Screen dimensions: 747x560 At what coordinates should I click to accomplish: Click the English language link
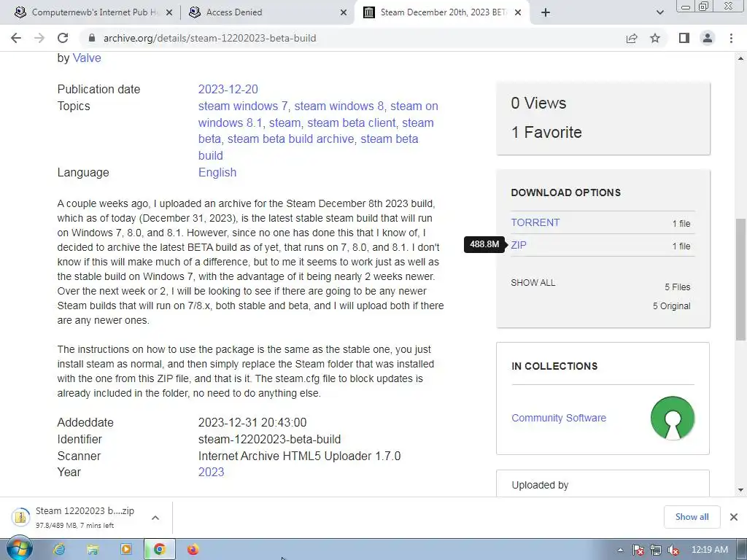pyautogui.click(x=217, y=172)
